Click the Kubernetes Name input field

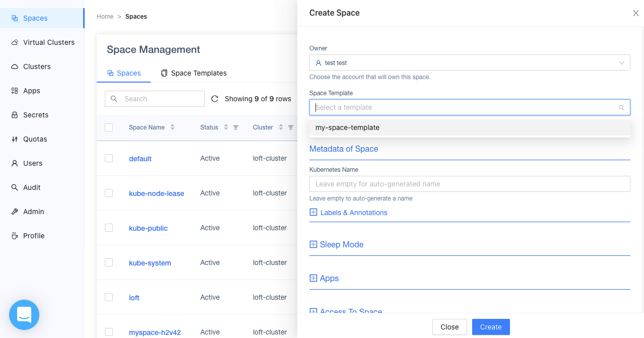click(469, 184)
